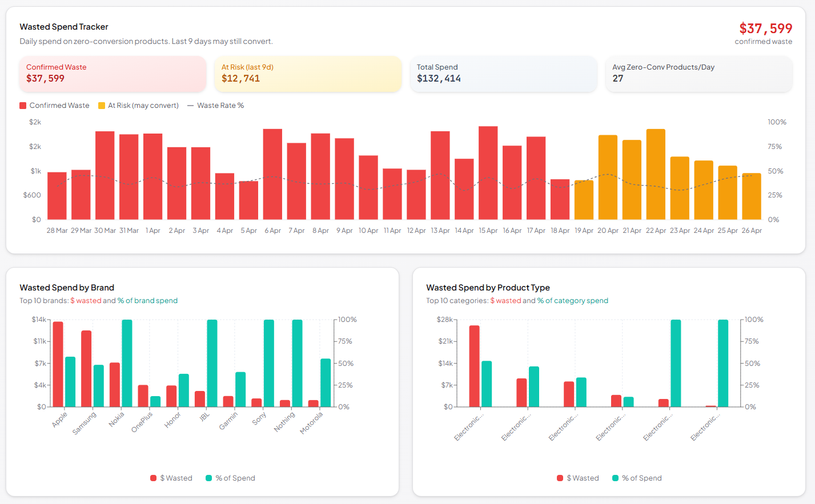Click the red Confirmed Waste legend swatch
The width and height of the screenshot is (815, 504).
click(23, 106)
